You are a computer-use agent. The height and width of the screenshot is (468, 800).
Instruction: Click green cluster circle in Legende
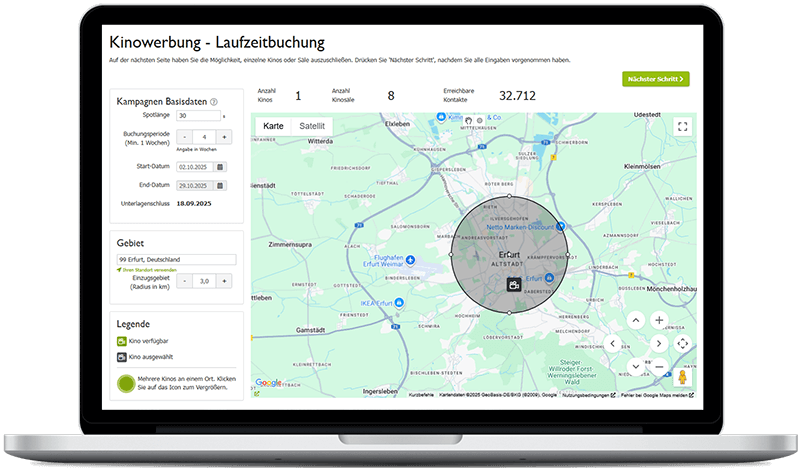pyautogui.click(x=126, y=383)
